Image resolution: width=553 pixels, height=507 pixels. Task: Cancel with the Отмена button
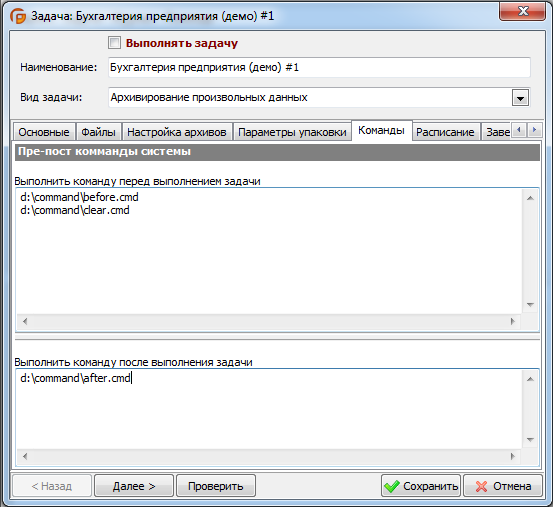tap(503, 486)
